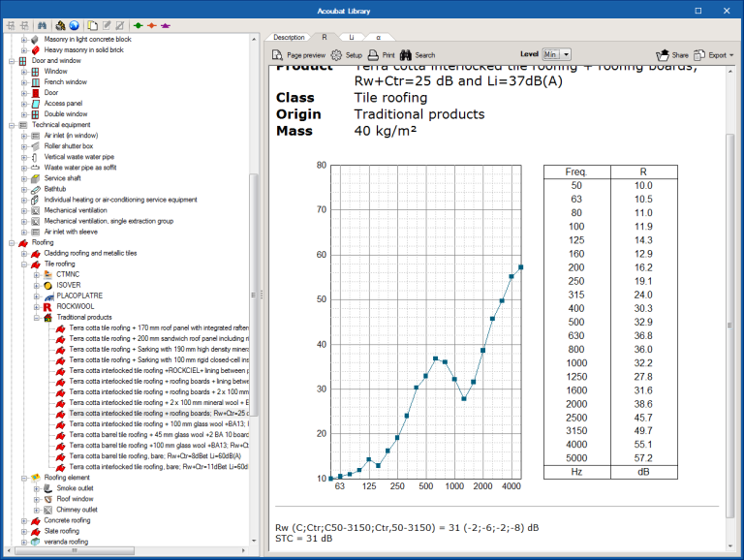Click the green star icon in toolbar
This screenshot has width=744, height=560.
coord(139,25)
